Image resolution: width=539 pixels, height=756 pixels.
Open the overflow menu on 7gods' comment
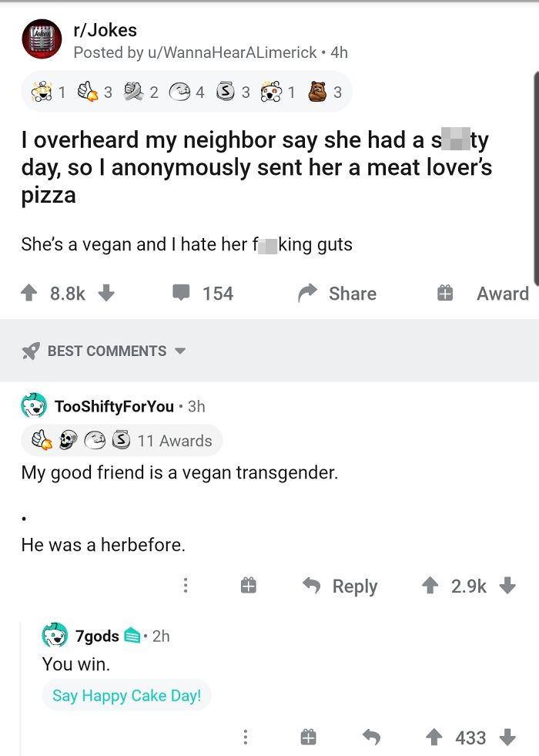coord(245,738)
